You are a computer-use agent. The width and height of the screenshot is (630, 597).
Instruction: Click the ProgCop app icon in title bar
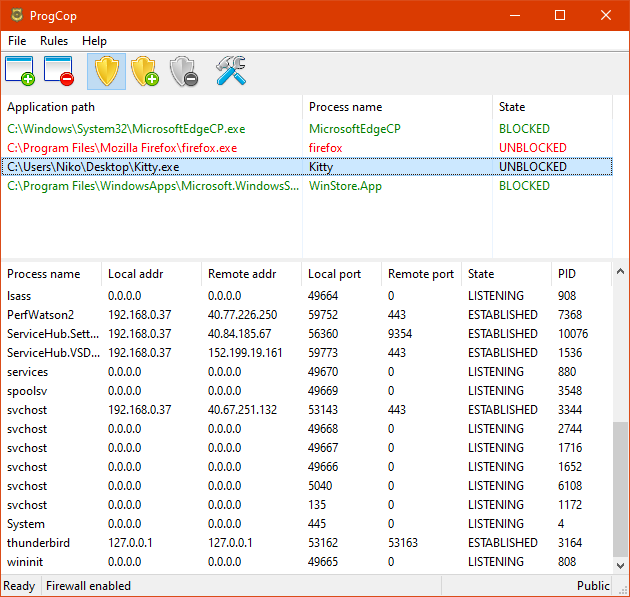[16, 16]
